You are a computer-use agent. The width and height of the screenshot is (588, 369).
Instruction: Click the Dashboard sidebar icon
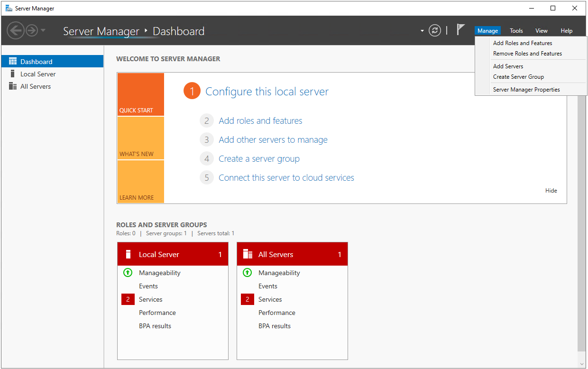tap(13, 62)
